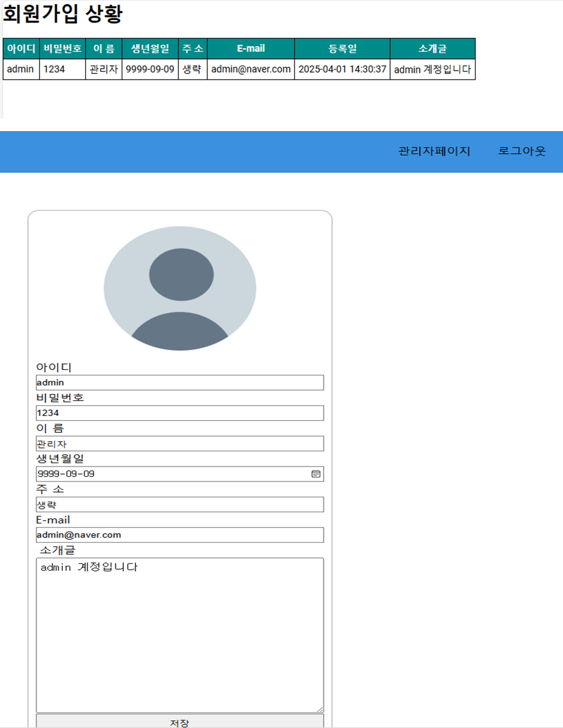Focus the 주소 input containing 생략

click(x=180, y=505)
